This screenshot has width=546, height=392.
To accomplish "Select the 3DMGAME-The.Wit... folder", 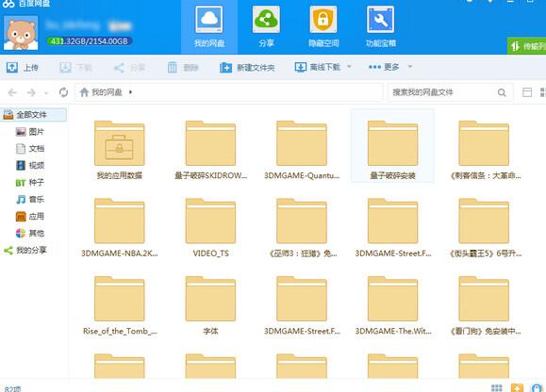I will click(x=393, y=305).
